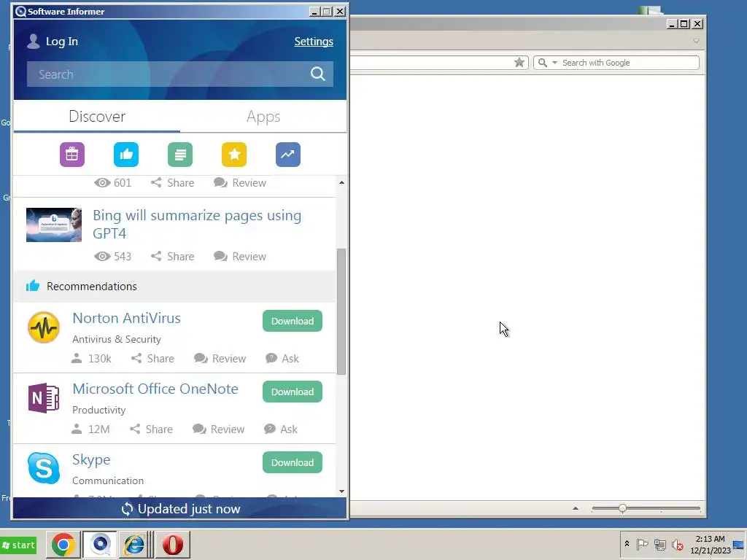The height and width of the screenshot is (560, 747).
Task: Open the Windows start menu
Action: tap(19, 545)
